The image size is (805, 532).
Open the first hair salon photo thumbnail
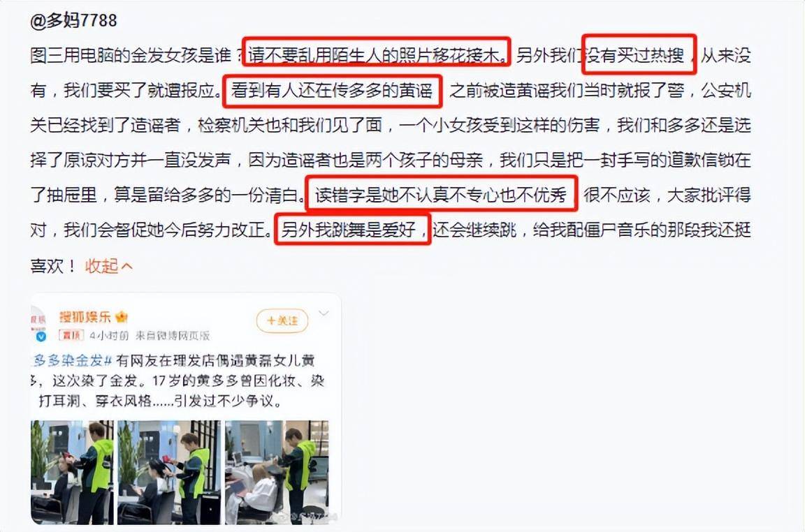pos(72,472)
